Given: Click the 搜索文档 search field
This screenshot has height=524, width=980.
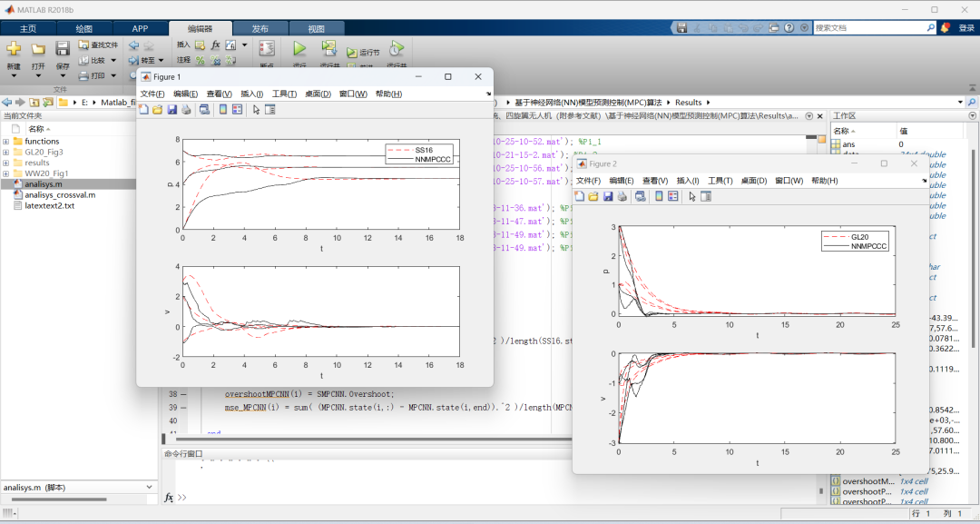Looking at the screenshot, I should coord(869,27).
